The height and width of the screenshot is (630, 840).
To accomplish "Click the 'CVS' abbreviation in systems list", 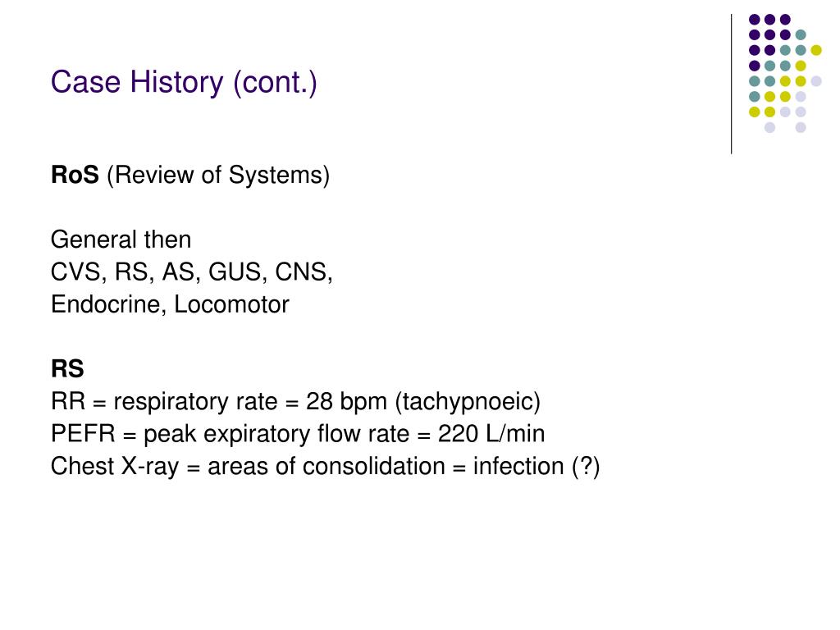I will pyautogui.click(x=75, y=272).
